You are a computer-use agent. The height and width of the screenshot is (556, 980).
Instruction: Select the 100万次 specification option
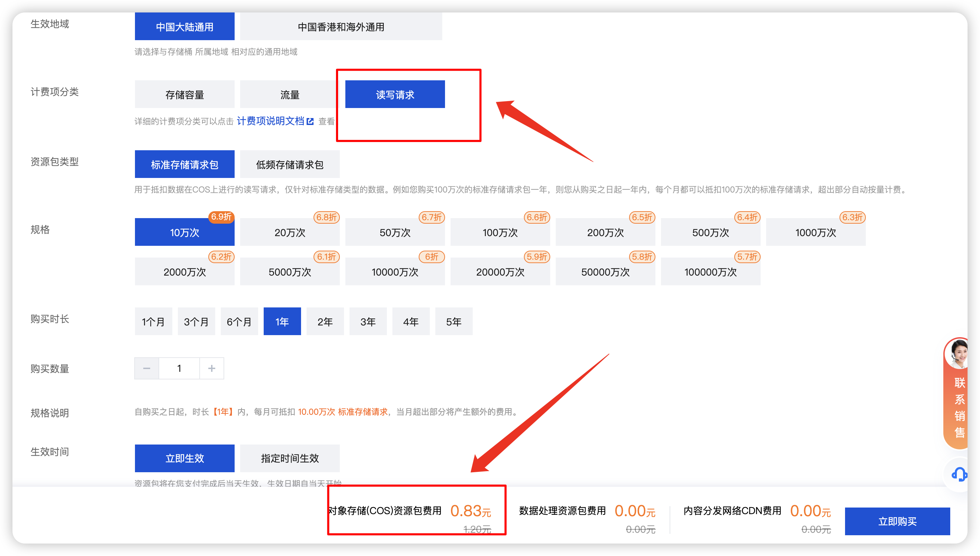(500, 232)
